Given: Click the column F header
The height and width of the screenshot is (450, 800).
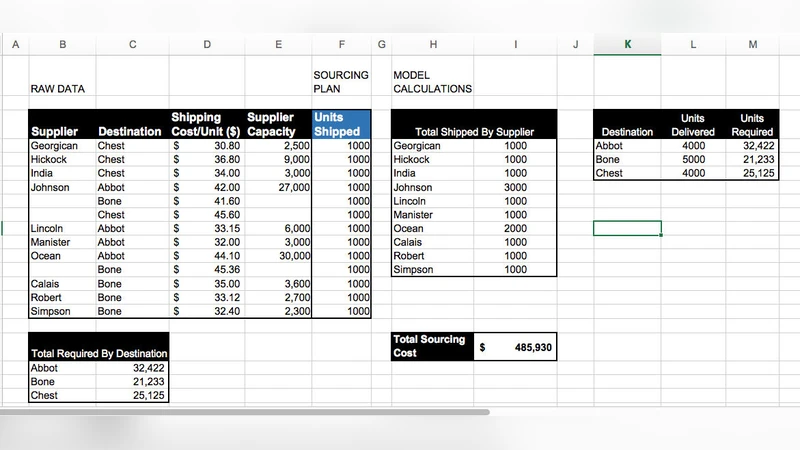Looking at the screenshot, I should coord(341,44).
